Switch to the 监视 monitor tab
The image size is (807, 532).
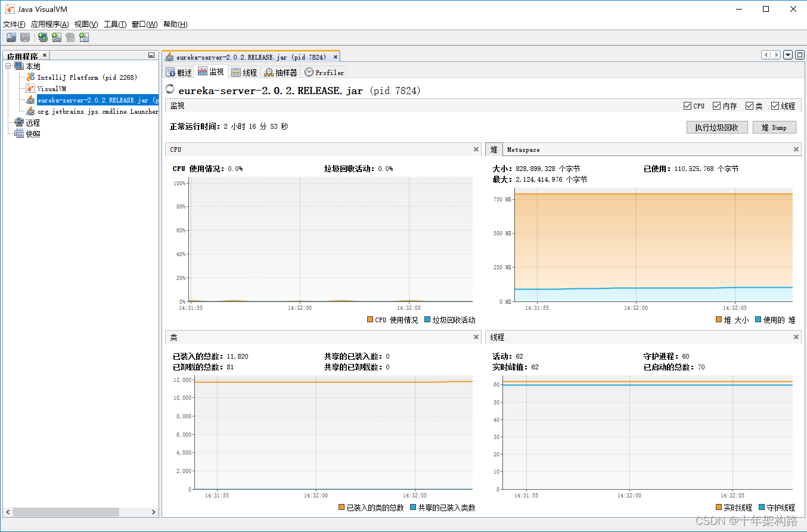pyautogui.click(x=211, y=72)
